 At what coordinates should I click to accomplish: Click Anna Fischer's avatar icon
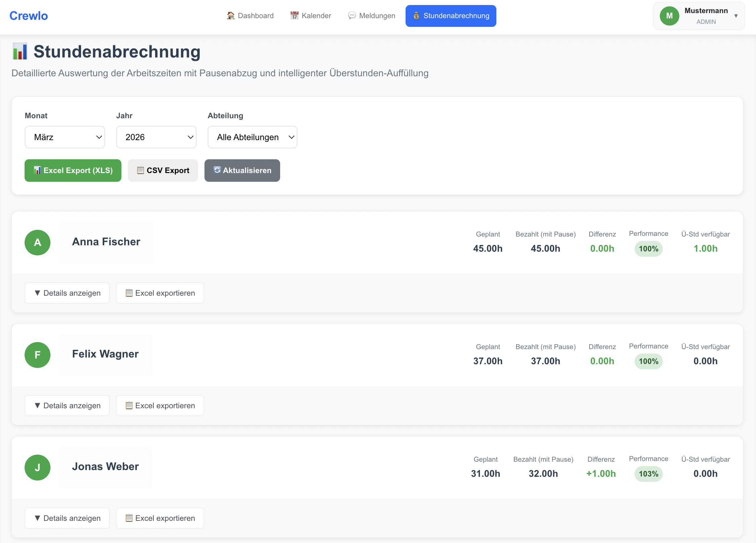[x=38, y=243]
